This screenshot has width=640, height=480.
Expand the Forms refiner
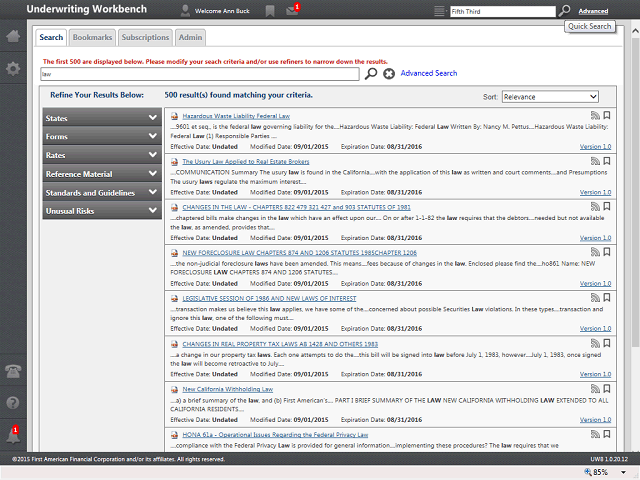point(102,136)
